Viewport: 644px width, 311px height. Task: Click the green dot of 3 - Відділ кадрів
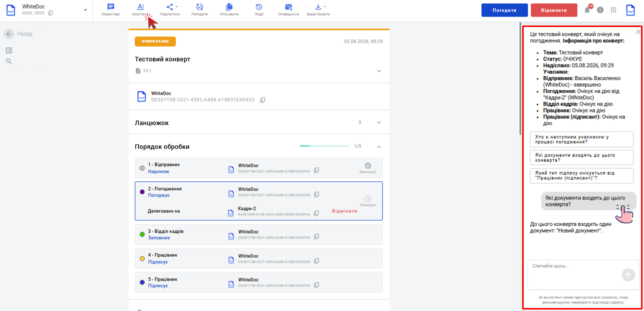tap(142, 234)
